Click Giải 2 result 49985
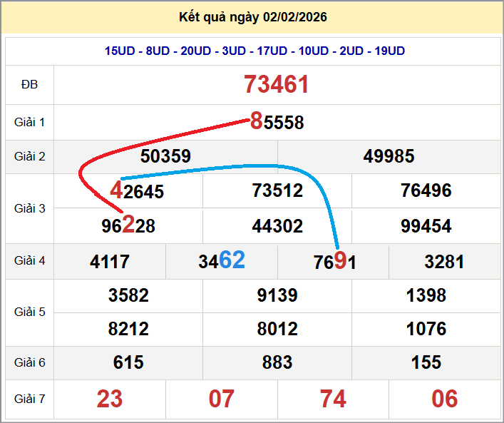 click(x=389, y=156)
